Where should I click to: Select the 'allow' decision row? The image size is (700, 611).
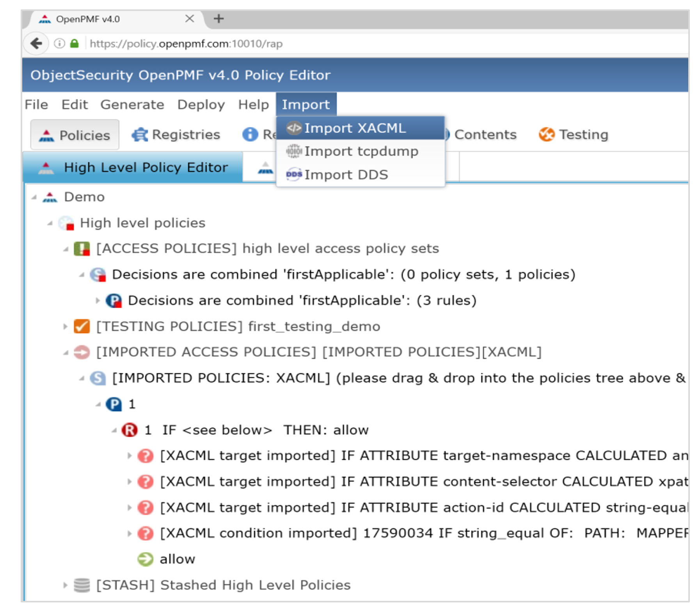pyautogui.click(x=177, y=559)
